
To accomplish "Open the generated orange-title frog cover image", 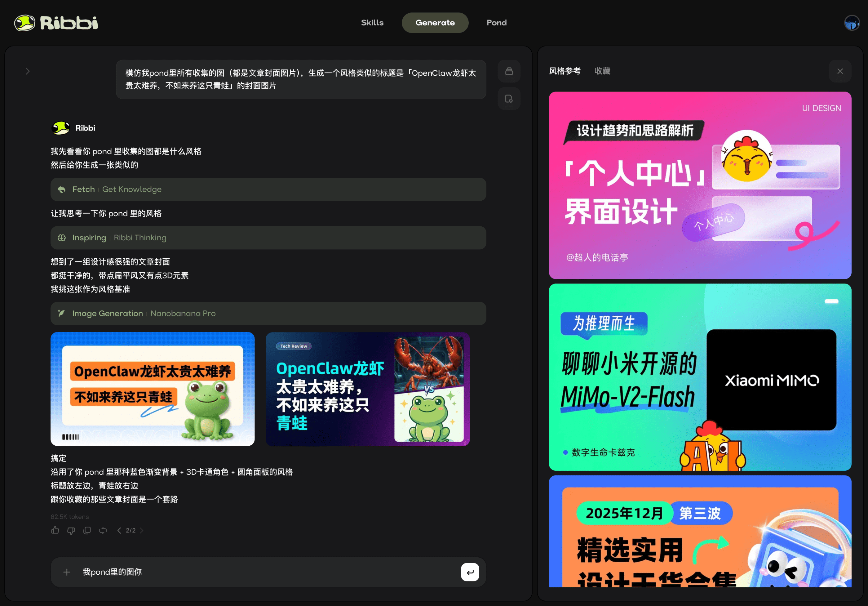I will point(152,389).
